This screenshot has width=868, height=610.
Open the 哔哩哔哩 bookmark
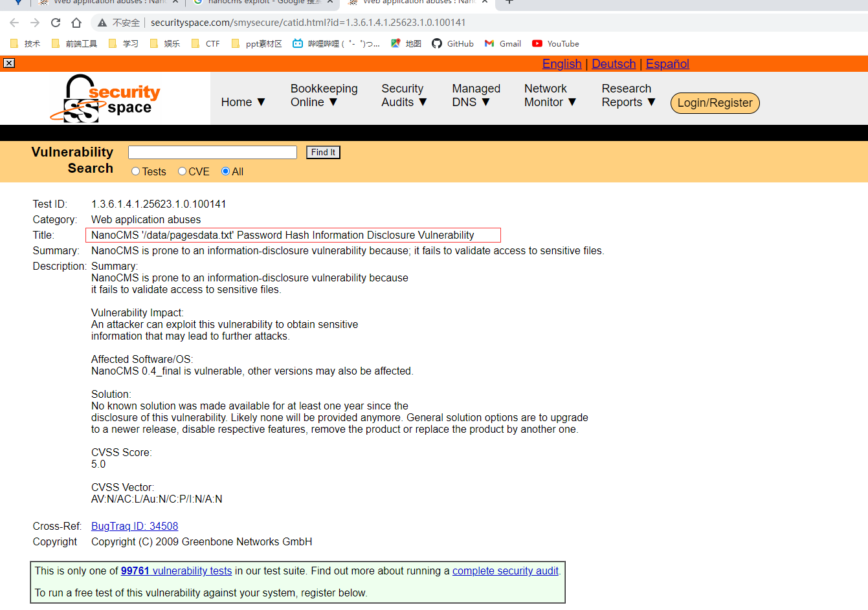click(x=337, y=44)
